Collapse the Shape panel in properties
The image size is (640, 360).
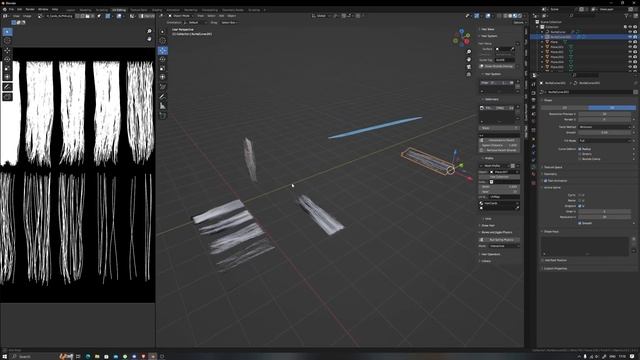tap(548, 100)
